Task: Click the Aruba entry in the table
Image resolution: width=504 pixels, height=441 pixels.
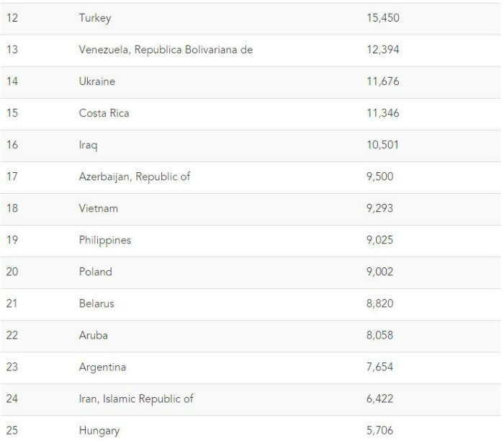Action: [x=94, y=335]
